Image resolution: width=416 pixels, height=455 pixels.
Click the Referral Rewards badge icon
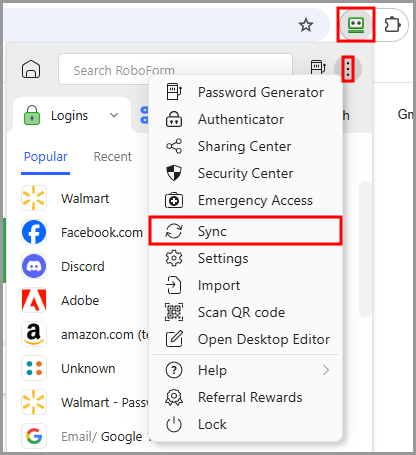tap(174, 397)
